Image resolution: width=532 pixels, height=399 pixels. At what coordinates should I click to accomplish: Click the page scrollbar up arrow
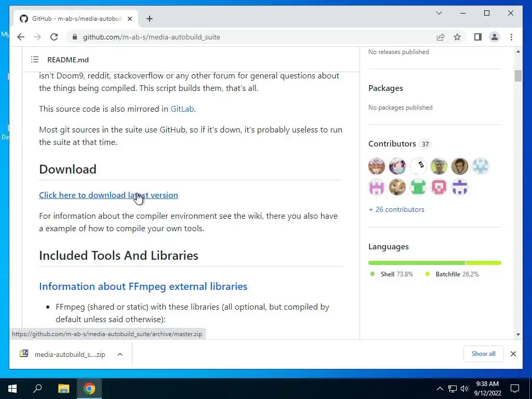[518, 51]
